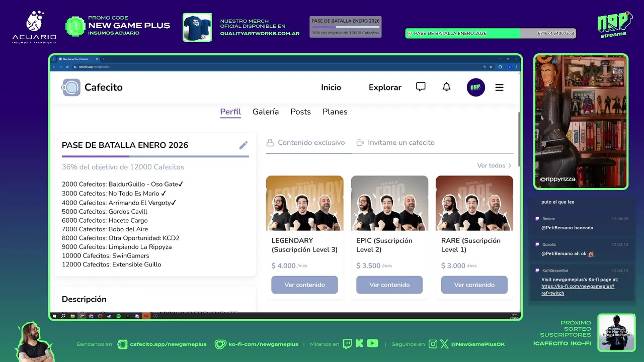The width and height of the screenshot is (644, 362).
Task: Click the browser address bar cafecito.app/newgameplus
Action: (x=277, y=67)
